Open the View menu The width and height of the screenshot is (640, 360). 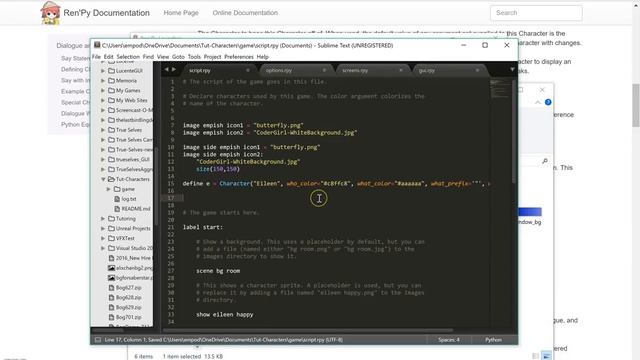pyautogui.click(x=163, y=57)
